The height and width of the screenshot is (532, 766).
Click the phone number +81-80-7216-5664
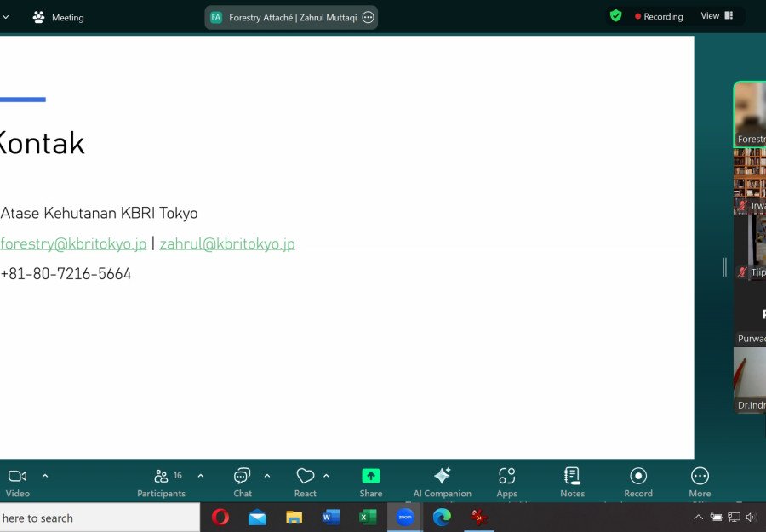coord(66,274)
